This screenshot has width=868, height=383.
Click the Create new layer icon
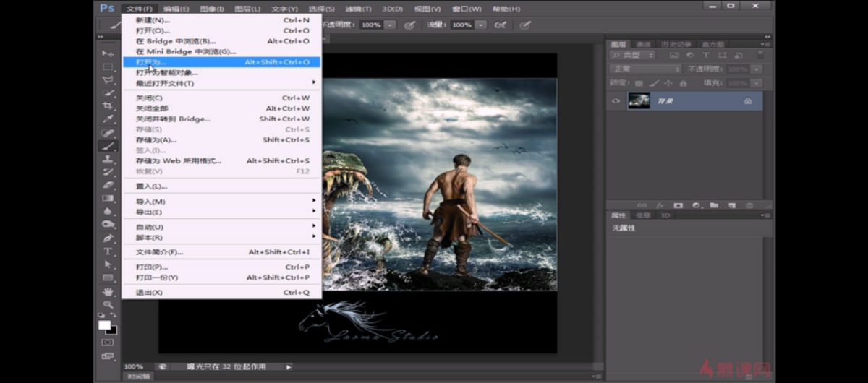tap(731, 205)
